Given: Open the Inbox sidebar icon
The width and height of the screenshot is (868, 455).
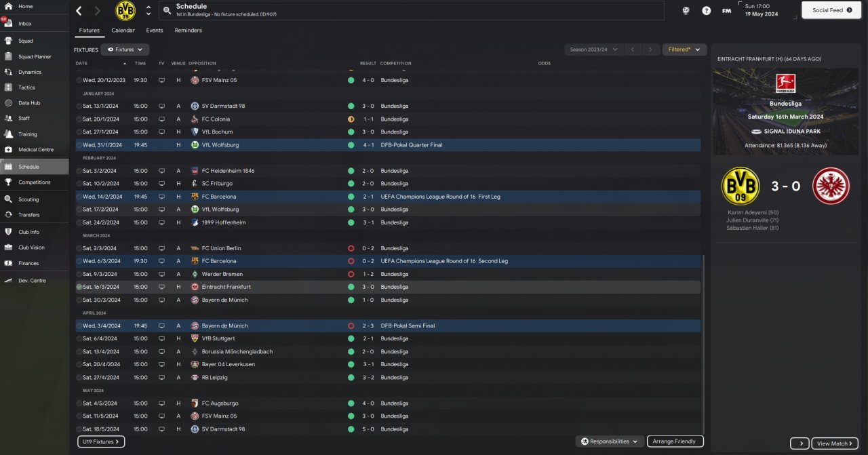Looking at the screenshot, I should [x=8, y=24].
